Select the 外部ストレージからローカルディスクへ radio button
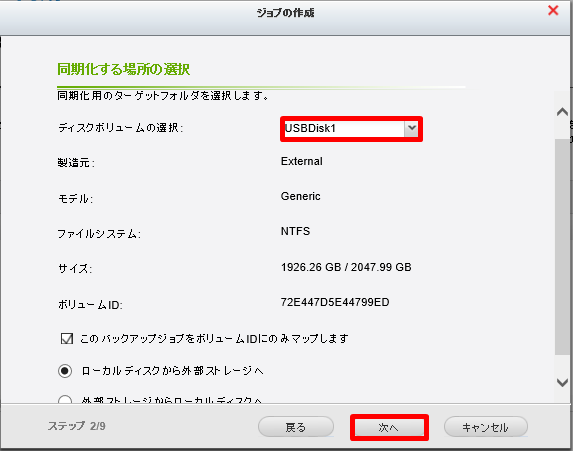Screen dimensions: 573x451 tap(65, 400)
